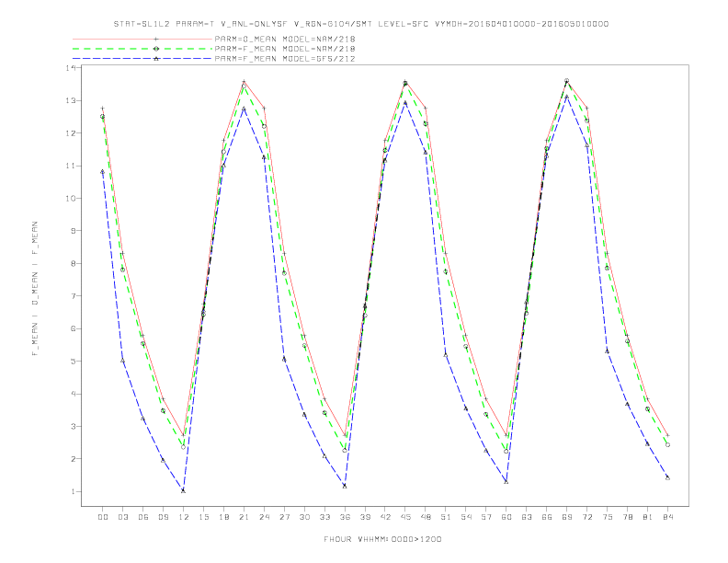Screen dimensions: 728x563
Task: Click green NAM circle end point at hour 84
Action: [x=667, y=444]
